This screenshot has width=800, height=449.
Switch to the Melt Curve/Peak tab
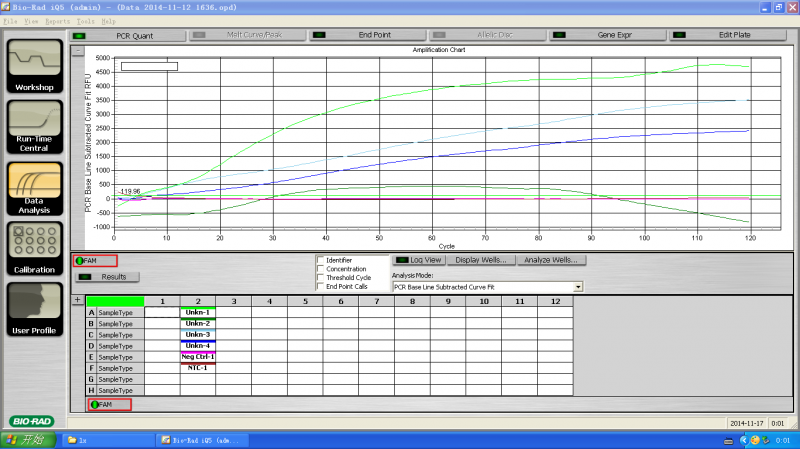pos(248,35)
